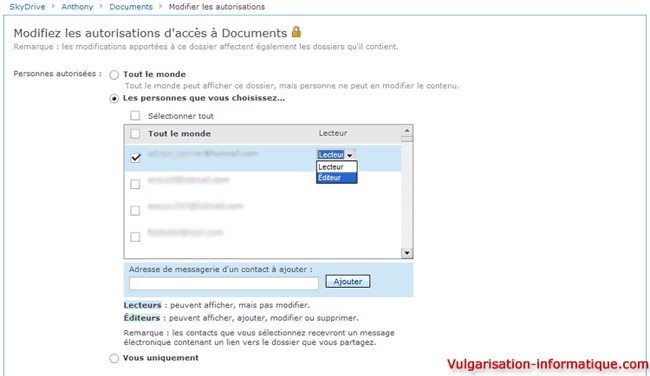Click the bold 'Éditeurs' description term

(142, 318)
